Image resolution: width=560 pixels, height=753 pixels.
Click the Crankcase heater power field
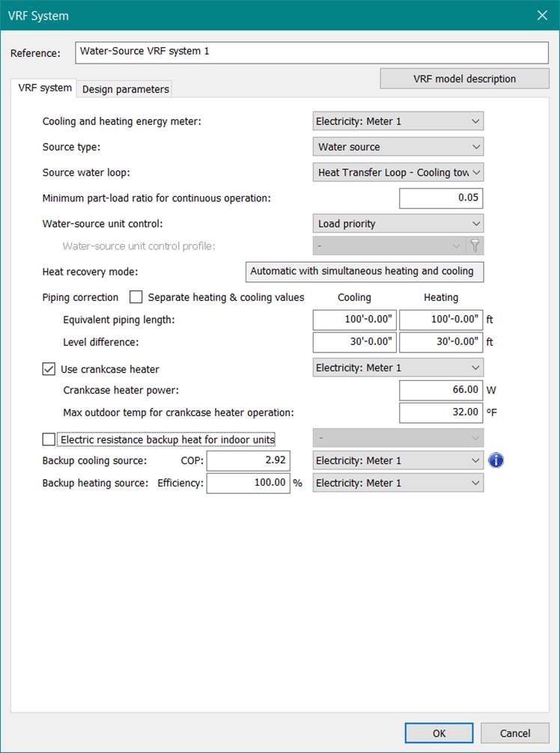[x=440, y=390]
